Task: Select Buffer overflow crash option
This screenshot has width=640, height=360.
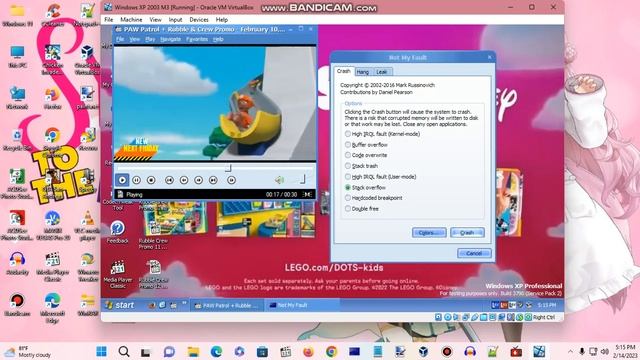Action: (x=366, y=144)
